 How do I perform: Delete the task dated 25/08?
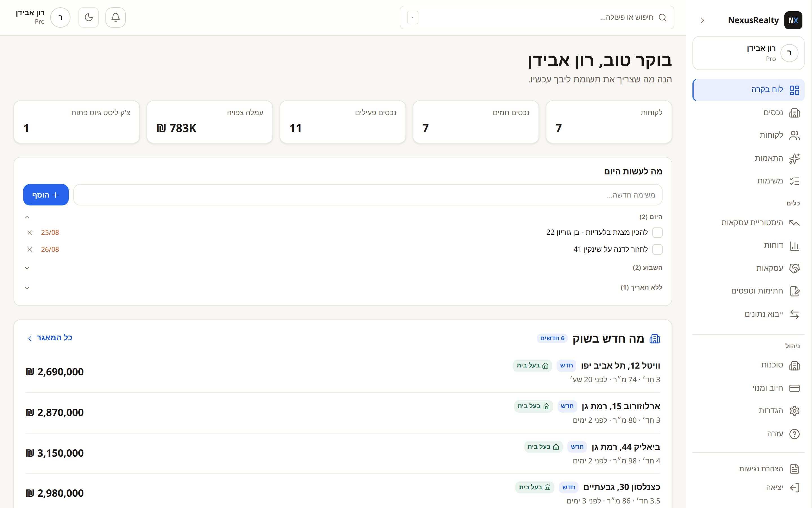click(30, 233)
